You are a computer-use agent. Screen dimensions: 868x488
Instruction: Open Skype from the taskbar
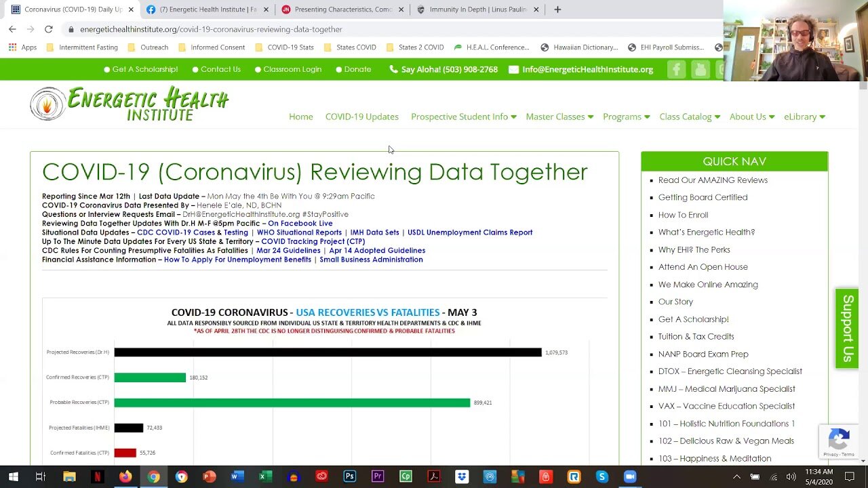(601, 476)
